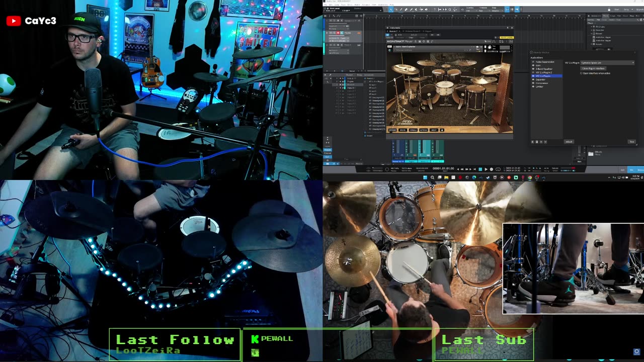Click the foot pedal camera inset
The image size is (644, 362).
tap(573, 268)
